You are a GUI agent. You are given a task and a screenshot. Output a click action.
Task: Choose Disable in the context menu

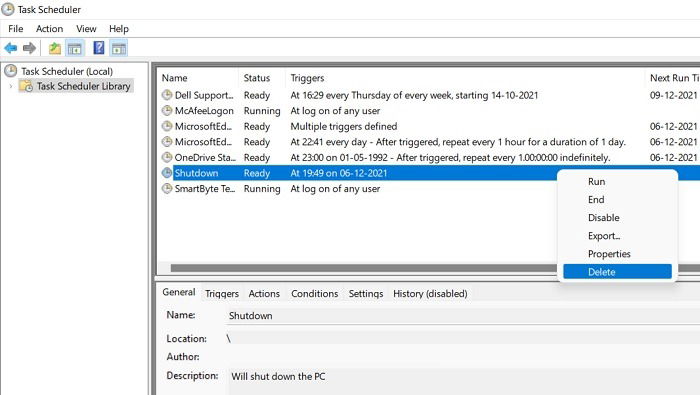click(x=604, y=218)
